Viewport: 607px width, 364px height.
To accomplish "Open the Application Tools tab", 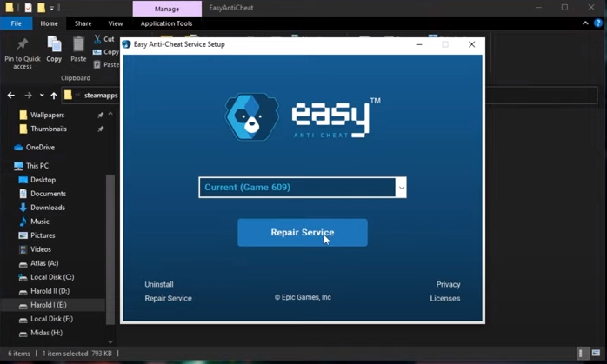I will point(166,23).
